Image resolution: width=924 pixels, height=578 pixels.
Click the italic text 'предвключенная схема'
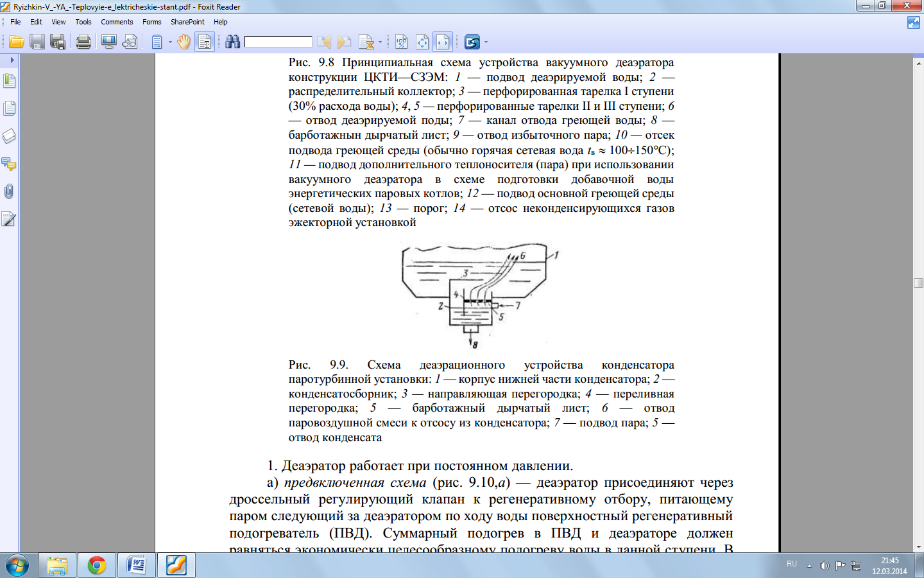[x=355, y=482]
